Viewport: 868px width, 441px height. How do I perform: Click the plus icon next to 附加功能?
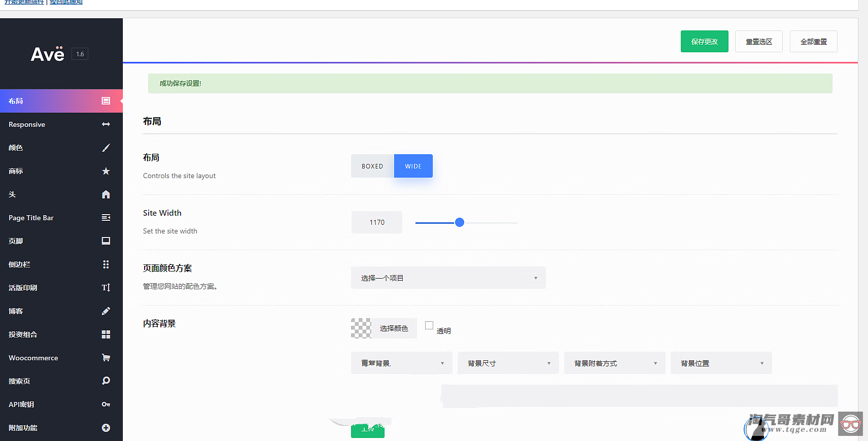pos(106,428)
